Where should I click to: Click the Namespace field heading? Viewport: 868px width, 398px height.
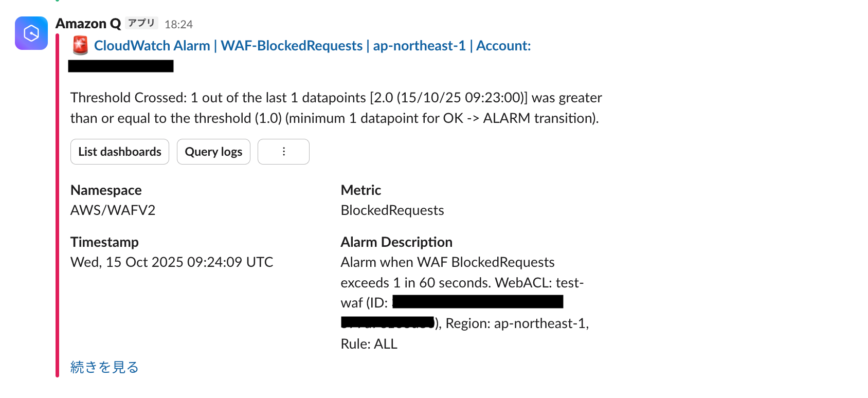click(x=106, y=190)
